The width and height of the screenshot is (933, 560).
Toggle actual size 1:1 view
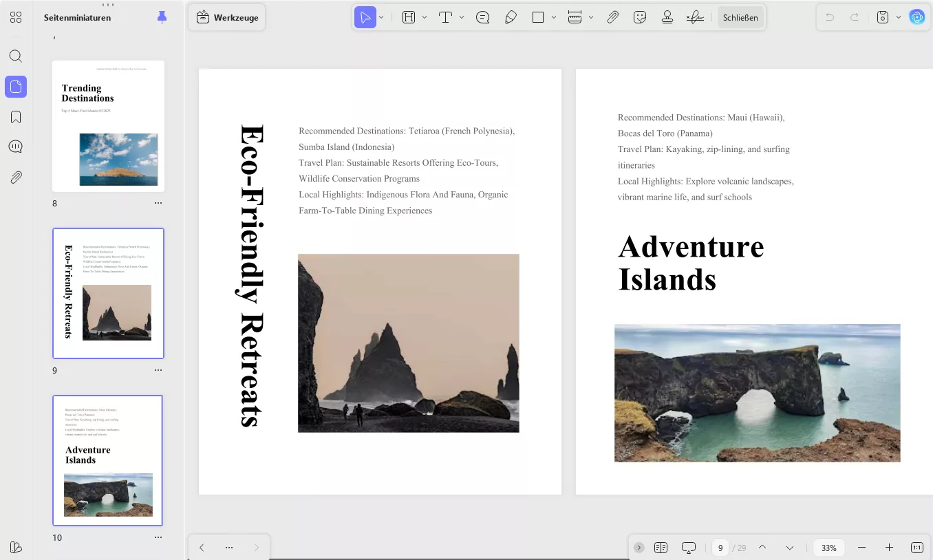click(916, 548)
